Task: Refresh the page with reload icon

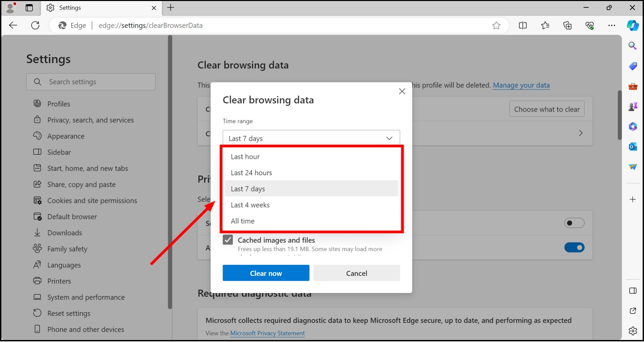Action: (35, 25)
